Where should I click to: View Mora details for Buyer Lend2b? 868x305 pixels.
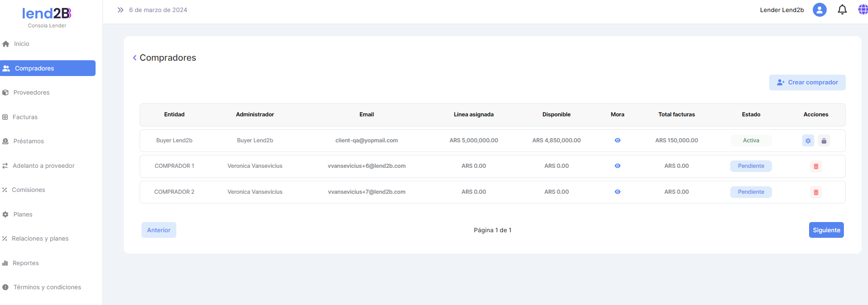(617, 140)
